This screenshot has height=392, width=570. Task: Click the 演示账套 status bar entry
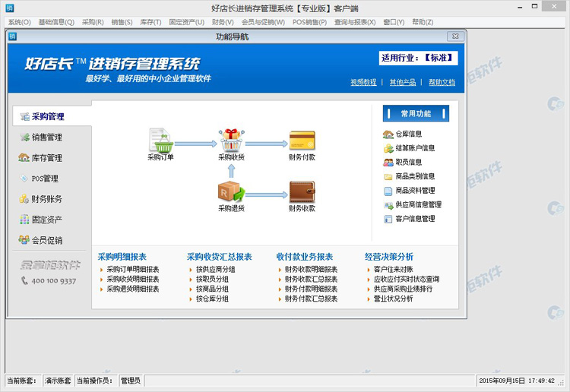pyautogui.click(x=58, y=381)
